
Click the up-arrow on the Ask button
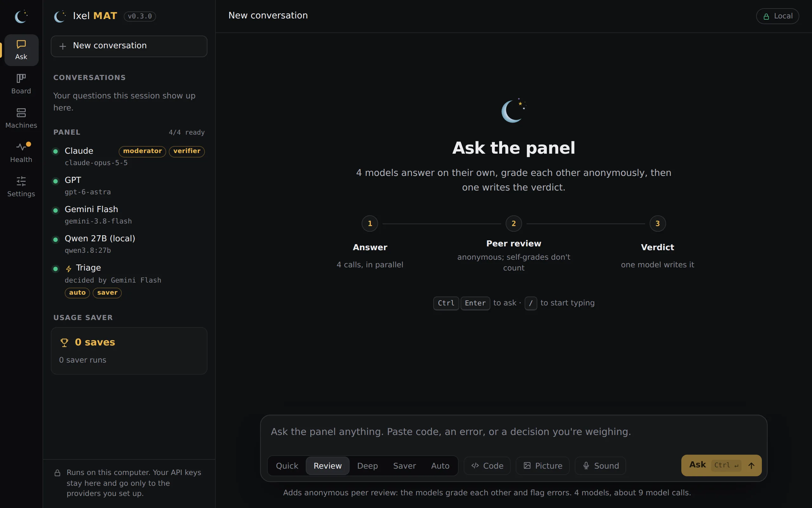tap(751, 466)
